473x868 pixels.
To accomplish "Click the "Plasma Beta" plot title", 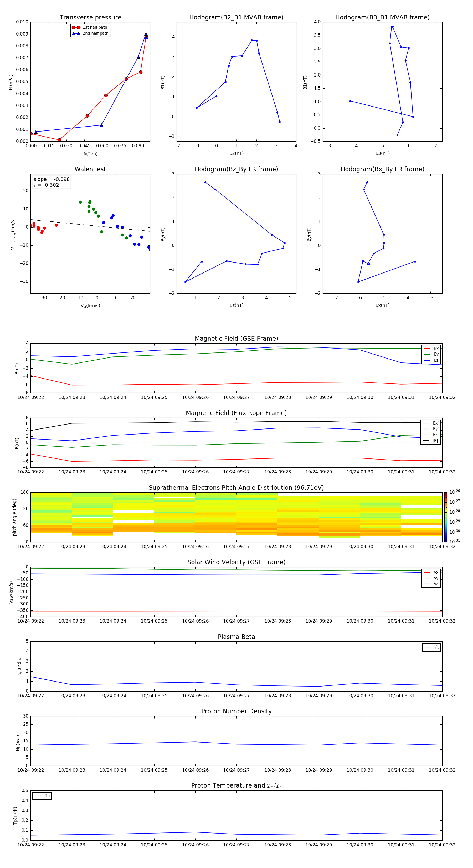I will pos(236,637).
